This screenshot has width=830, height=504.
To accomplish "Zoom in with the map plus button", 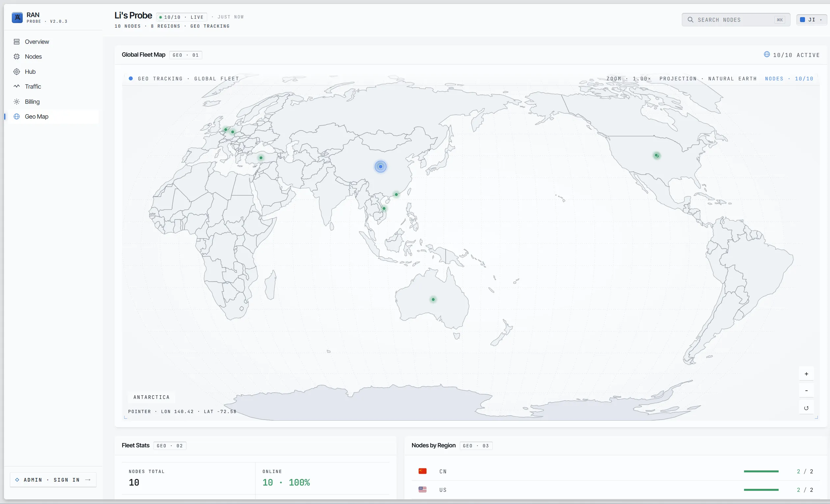I will pyautogui.click(x=806, y=374).
